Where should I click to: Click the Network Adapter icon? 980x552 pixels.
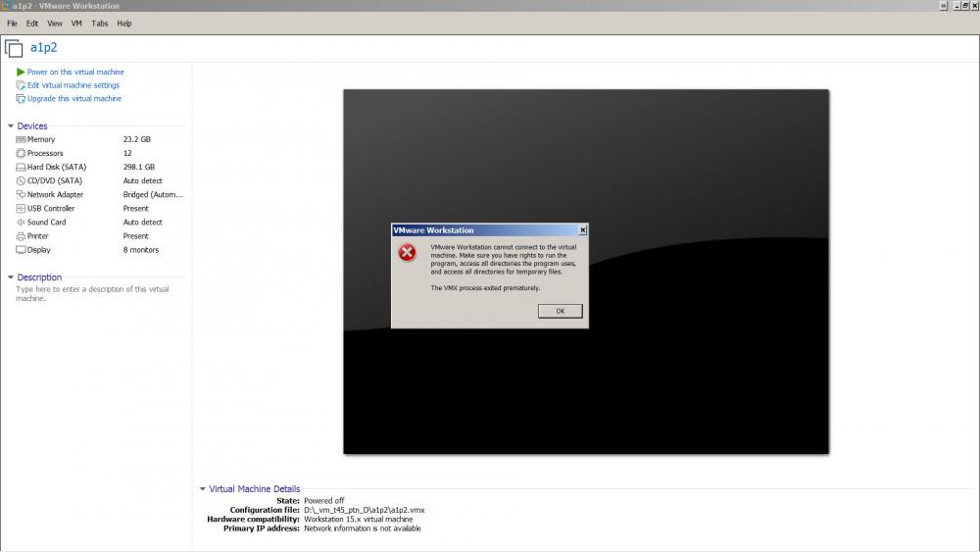(21, 194)
